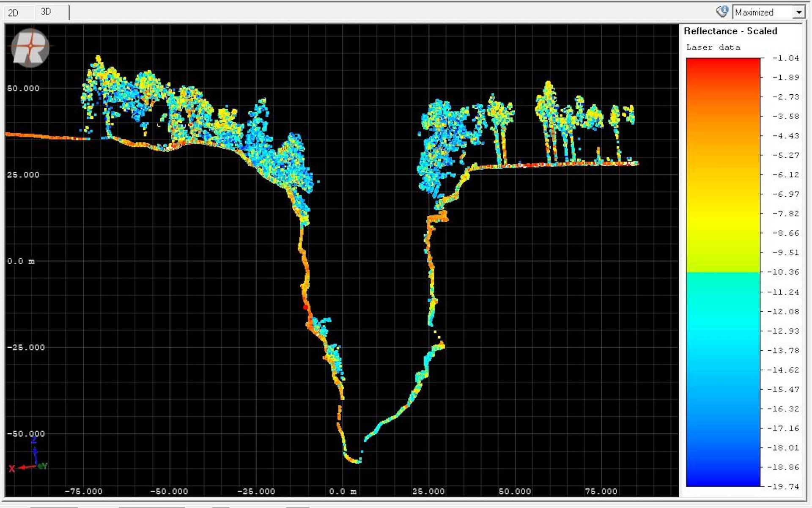
Task: Open the Maximized dropdown arrow
Action: (799, 12)
